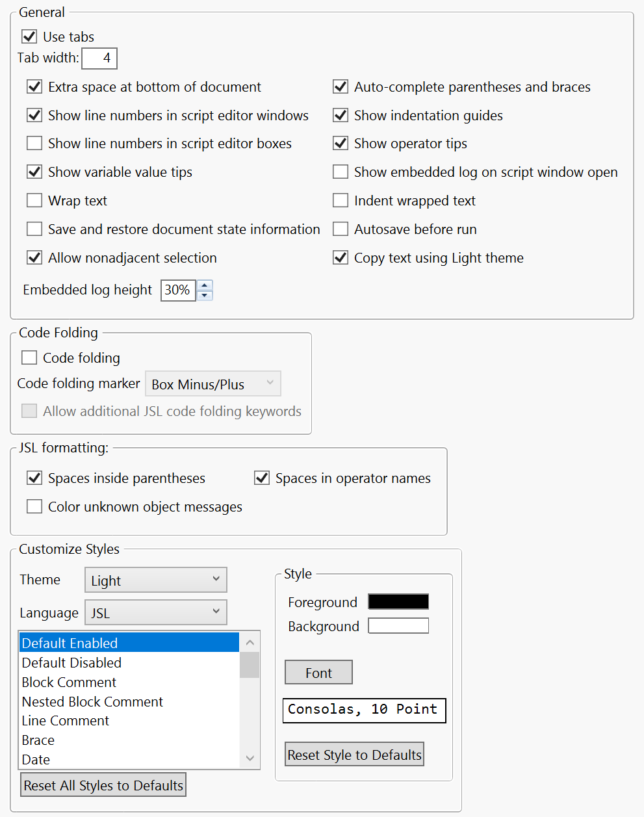
Task: Enable Wrap text
Action: (34, 200)
